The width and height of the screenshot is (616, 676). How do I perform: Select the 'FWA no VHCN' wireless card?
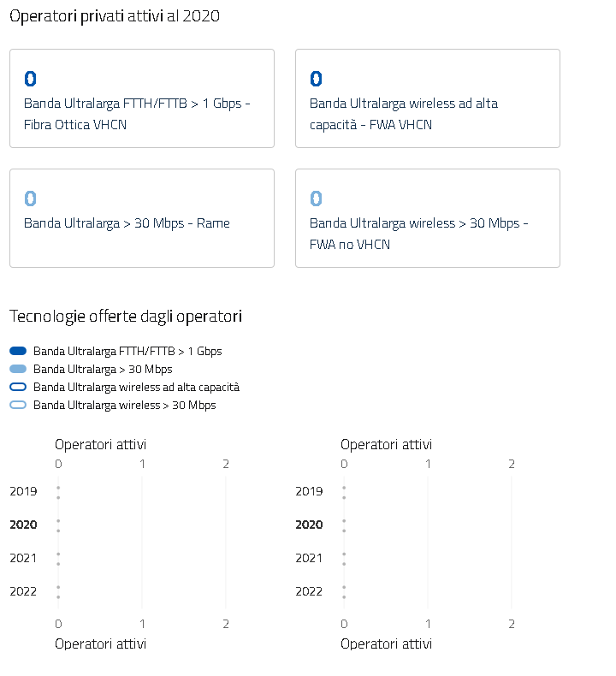[427, 218]
